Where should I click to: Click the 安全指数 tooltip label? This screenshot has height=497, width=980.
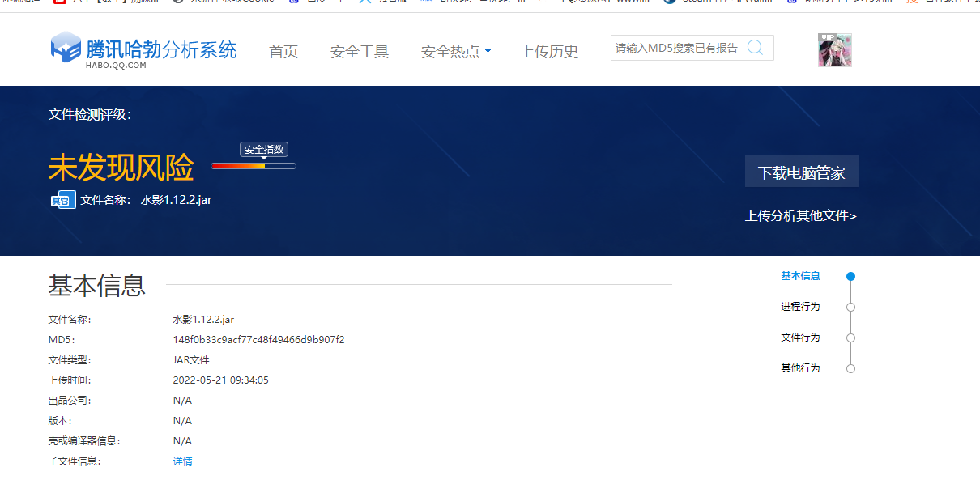tap(264, 150)
